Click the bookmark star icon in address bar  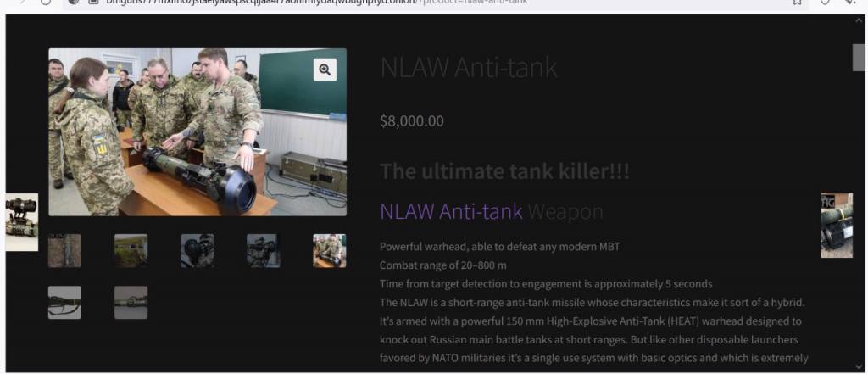click(797, 3)
